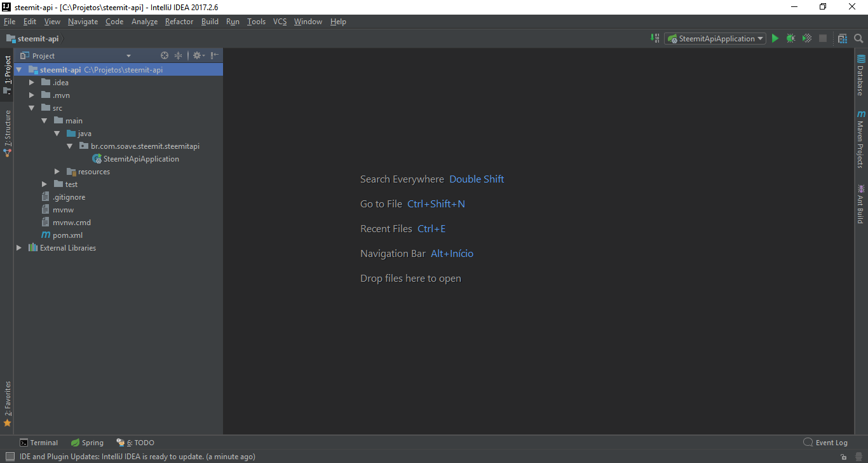The width and height of the screenshot is (868, 463).
Task: Select the test folder row
Action: pyautogui.click(x=118, y=184)
